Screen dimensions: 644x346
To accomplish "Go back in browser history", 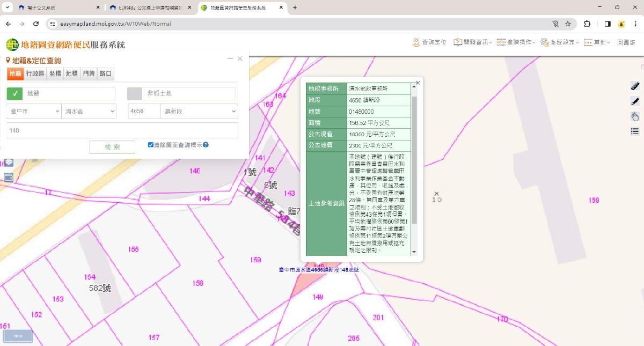I will tap(8, 24).
